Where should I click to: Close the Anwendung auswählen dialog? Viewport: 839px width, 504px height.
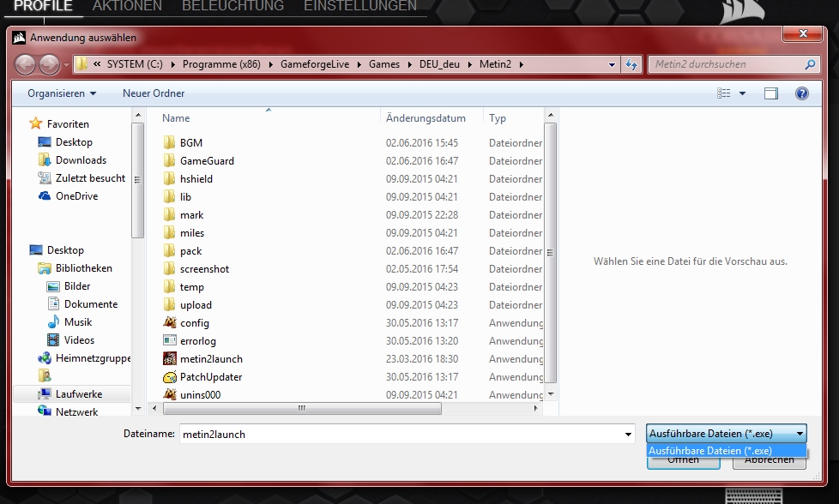[x=802, y=33]
